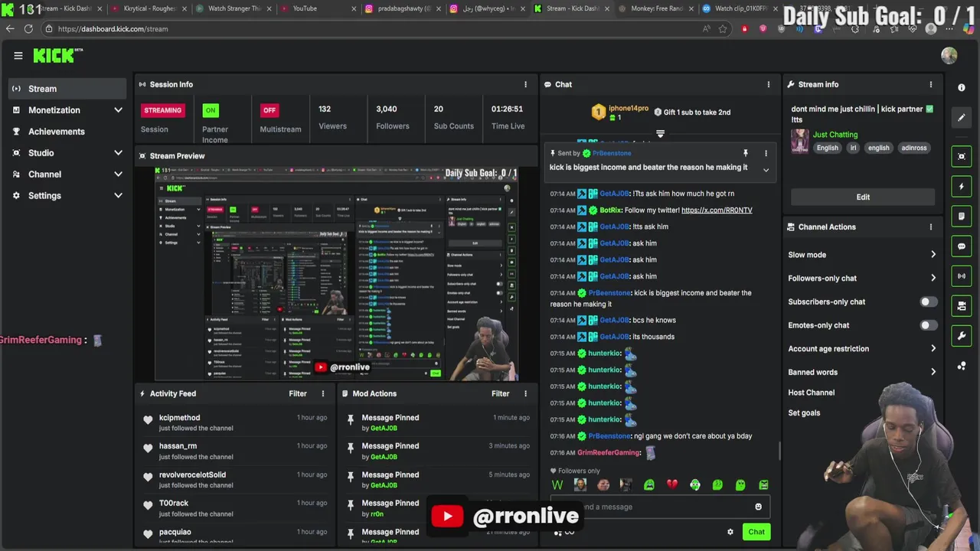Click the three-dots cluster icon in right sidebar

pyautogui.click(x=962, y=366)
